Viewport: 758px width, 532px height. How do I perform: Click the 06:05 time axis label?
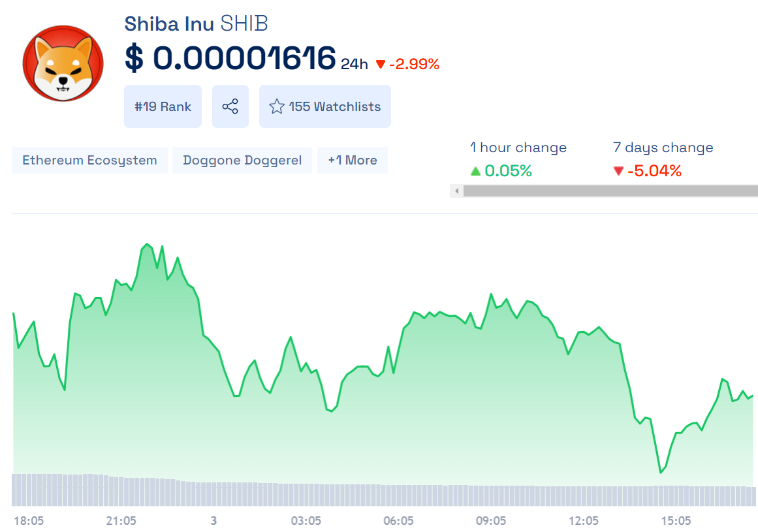[x=398, y=521]
